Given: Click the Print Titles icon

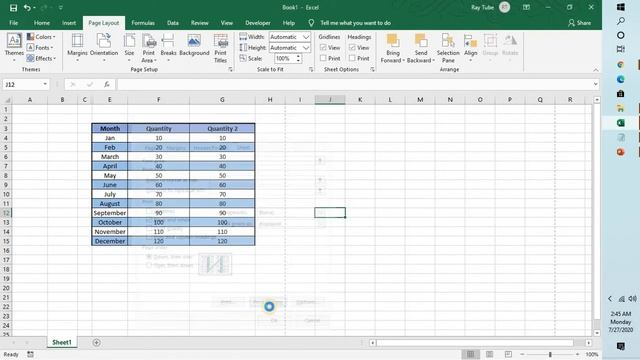Looking at the screenshot, I should 220,48.
